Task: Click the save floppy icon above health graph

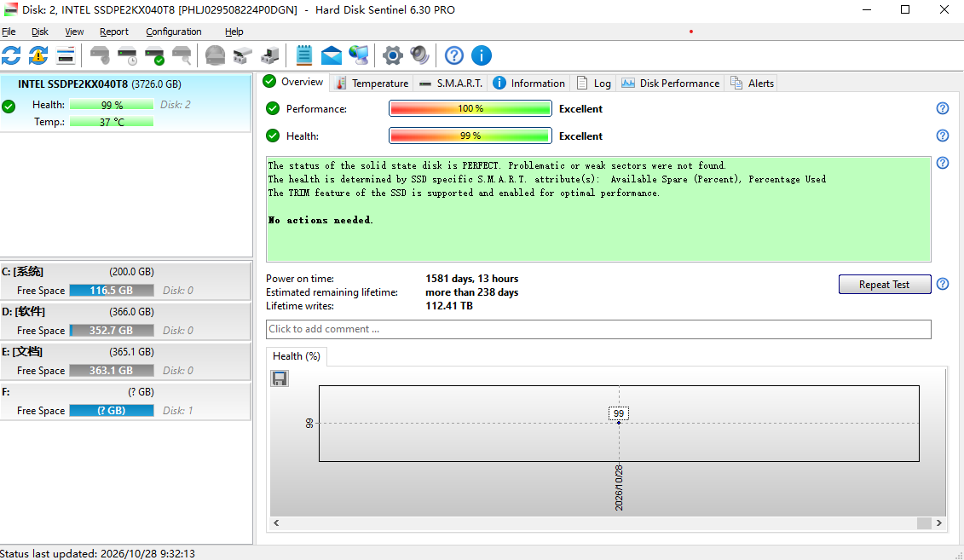Action: (x=280, y=378)
